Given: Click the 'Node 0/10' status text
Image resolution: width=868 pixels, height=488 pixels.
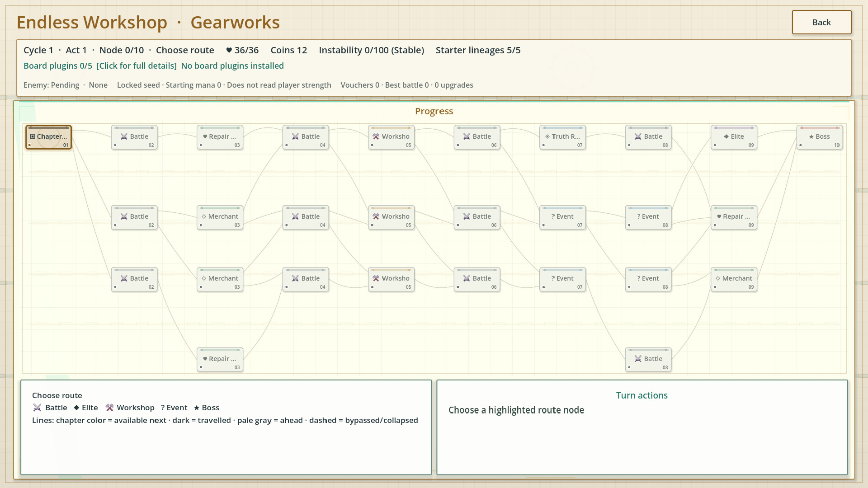Looking at the screenshot, I should click(x=121, y=50).
